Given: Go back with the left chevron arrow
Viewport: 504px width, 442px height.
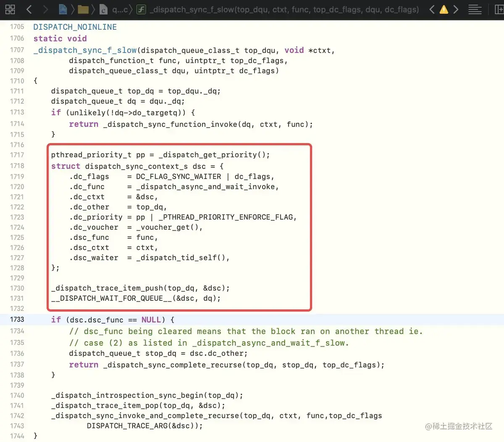Looking at the screenshot, I should [29, 9].
